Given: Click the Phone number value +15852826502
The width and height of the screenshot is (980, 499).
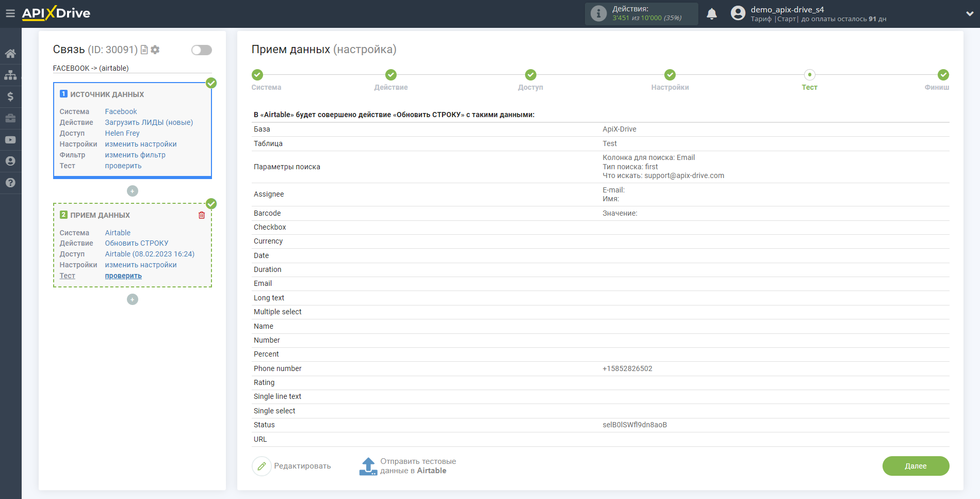Looking at the screenshot, I should [627, 368].
